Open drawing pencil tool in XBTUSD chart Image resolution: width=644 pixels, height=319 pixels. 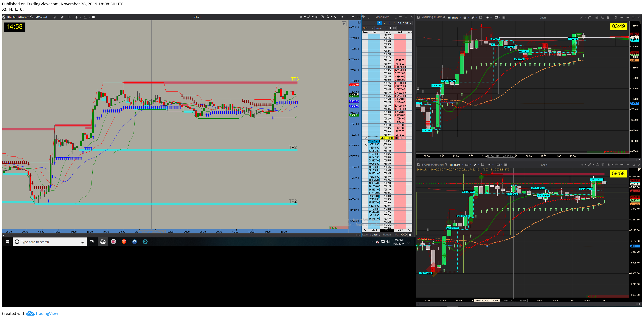(473, 17)
